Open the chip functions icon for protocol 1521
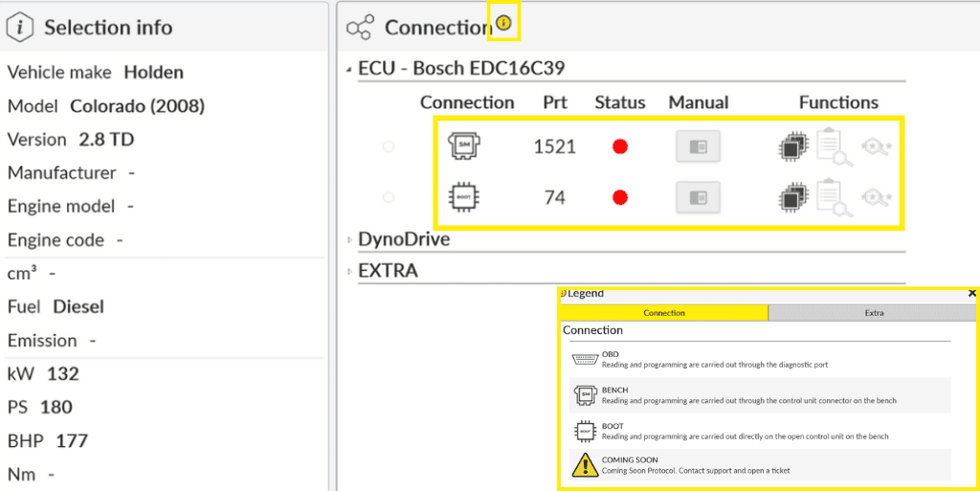 (x=793, y=146)
